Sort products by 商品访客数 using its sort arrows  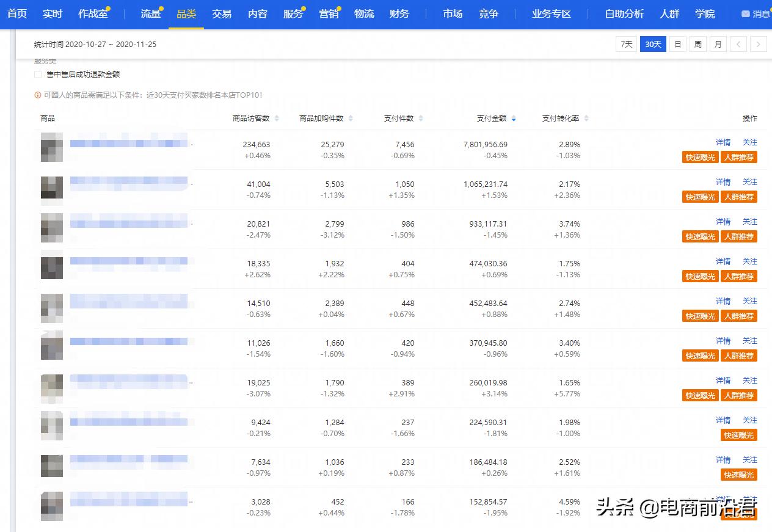[x=276, y=118]
